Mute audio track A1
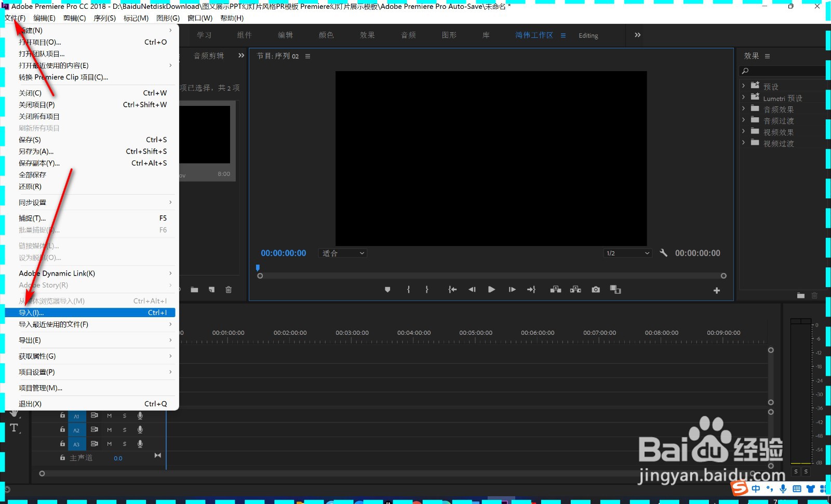 pos(110,416)
